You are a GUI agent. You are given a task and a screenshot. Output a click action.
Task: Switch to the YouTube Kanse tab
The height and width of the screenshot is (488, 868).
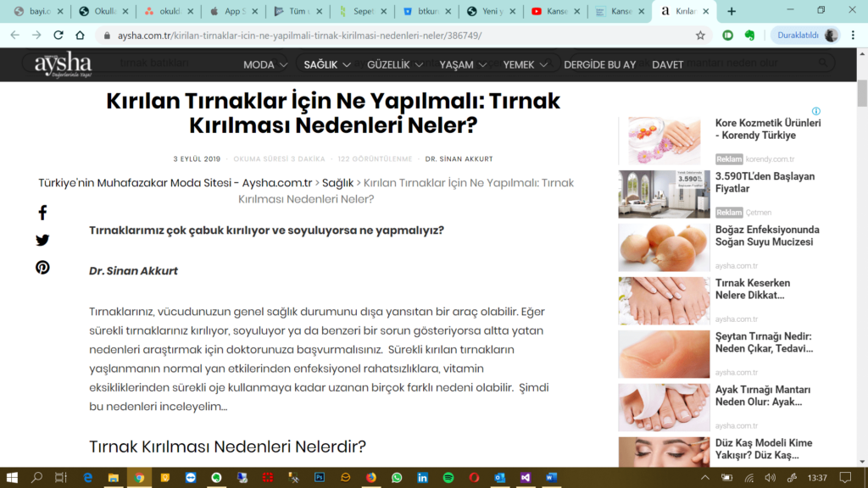tap(555, 11)
